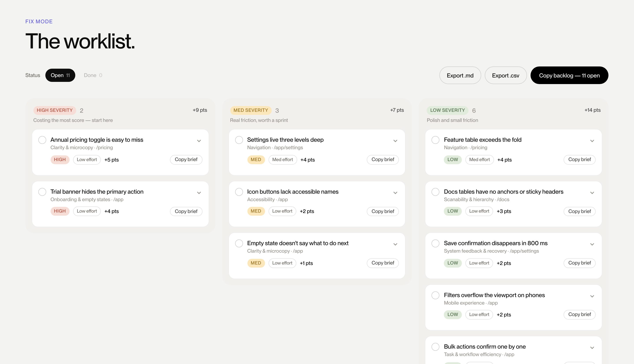Expand 'Bulk actions confirm one by one' chevron
The image size is (634, 364).
tap(592, 348)
